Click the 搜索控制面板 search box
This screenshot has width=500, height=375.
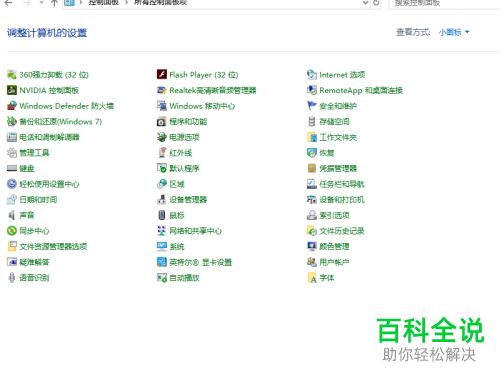click(x=445, y=3)
